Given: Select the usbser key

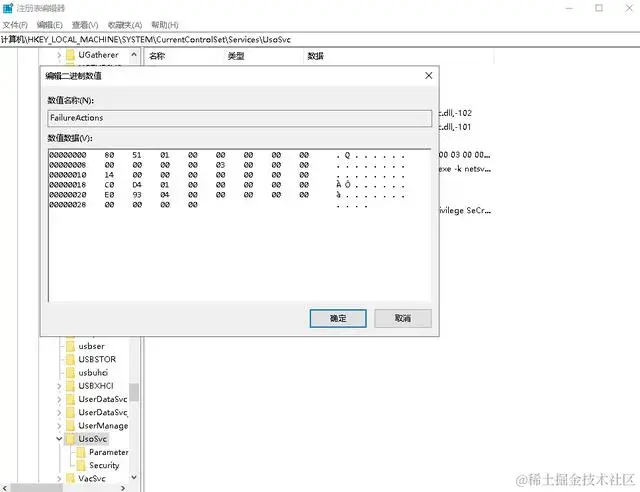Looking at the screenshot, I should tap(91, 346).
